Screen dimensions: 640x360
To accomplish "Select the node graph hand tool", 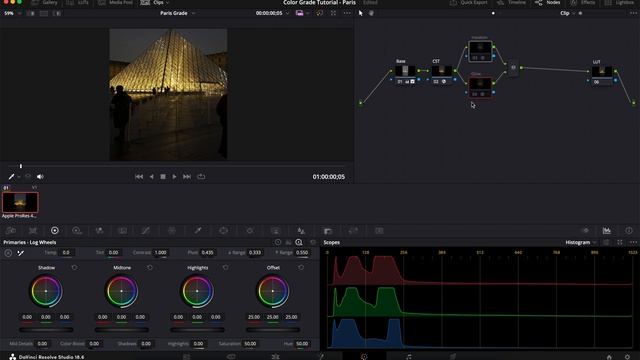I will tap(371, 13).
